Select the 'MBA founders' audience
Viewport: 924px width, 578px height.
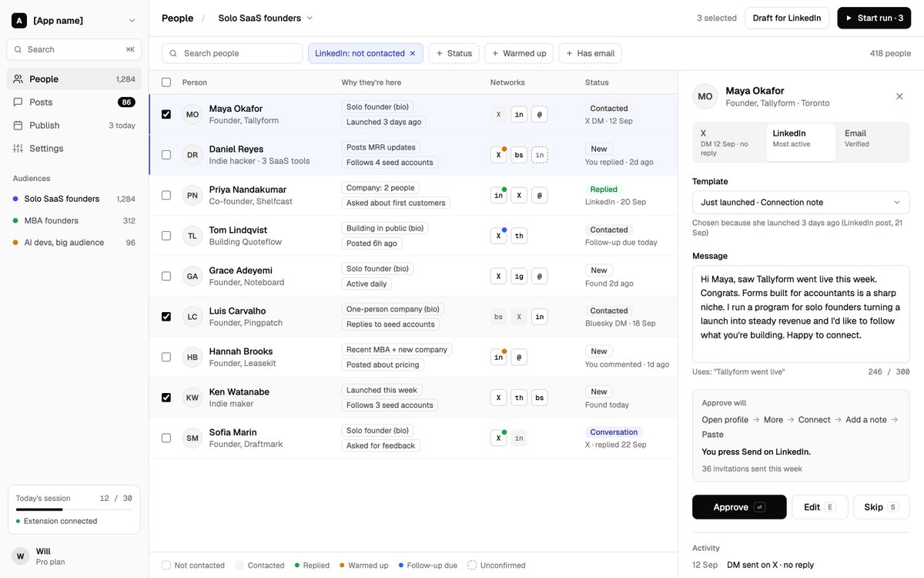click(x=74, y=220)
